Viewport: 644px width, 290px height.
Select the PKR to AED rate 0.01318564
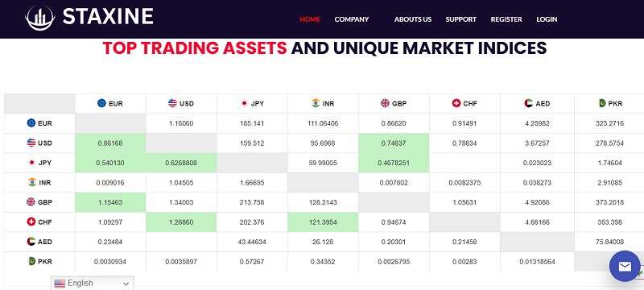pyautogui.click(x=537, y=262)
